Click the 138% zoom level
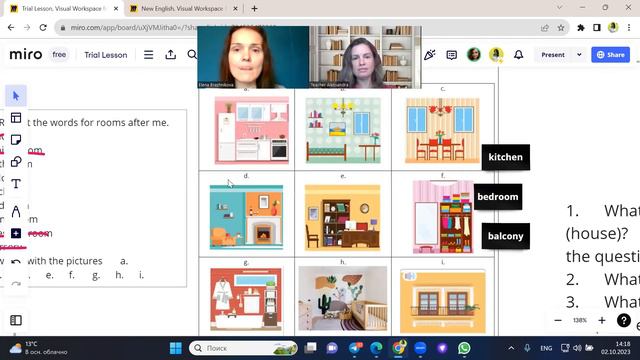Image resolution: width=640 pixels, height=360 pixels. [580, 320]
